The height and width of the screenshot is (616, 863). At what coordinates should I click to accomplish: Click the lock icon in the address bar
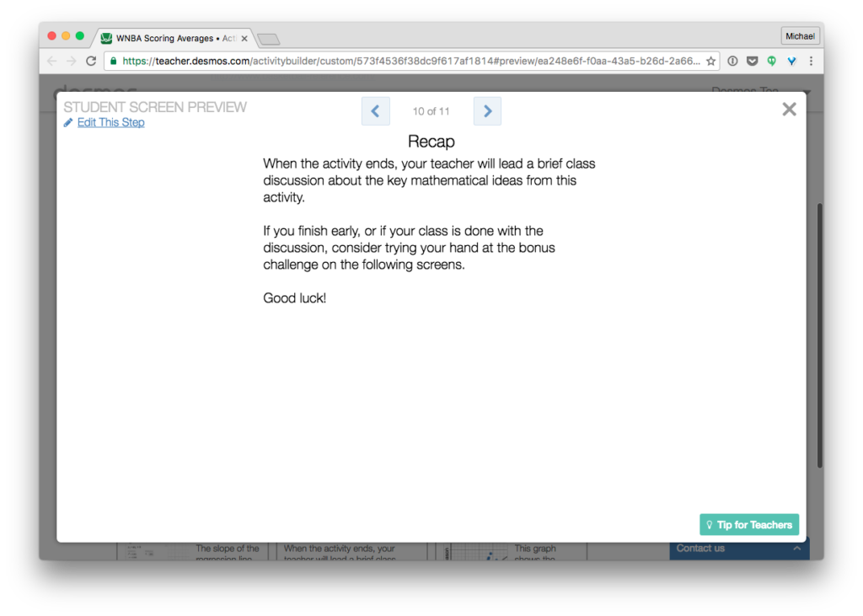click(113, 61)
